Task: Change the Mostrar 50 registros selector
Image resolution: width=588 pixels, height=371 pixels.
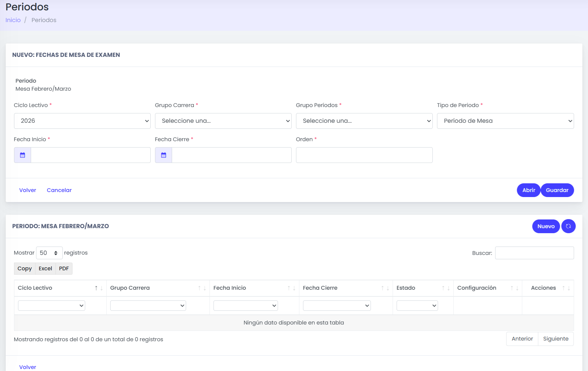Action: (49, 253)
